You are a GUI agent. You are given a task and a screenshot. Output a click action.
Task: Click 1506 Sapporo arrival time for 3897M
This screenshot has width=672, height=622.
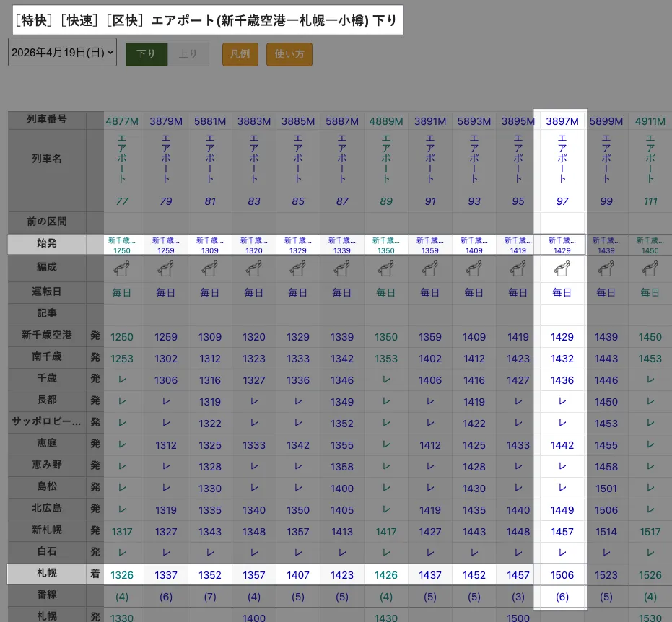[562, 575]
